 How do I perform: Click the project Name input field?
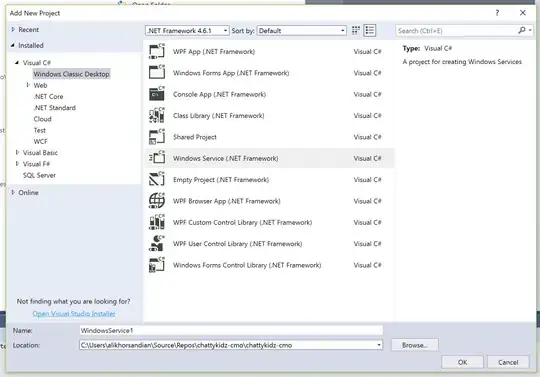click(x=231, y=331)
